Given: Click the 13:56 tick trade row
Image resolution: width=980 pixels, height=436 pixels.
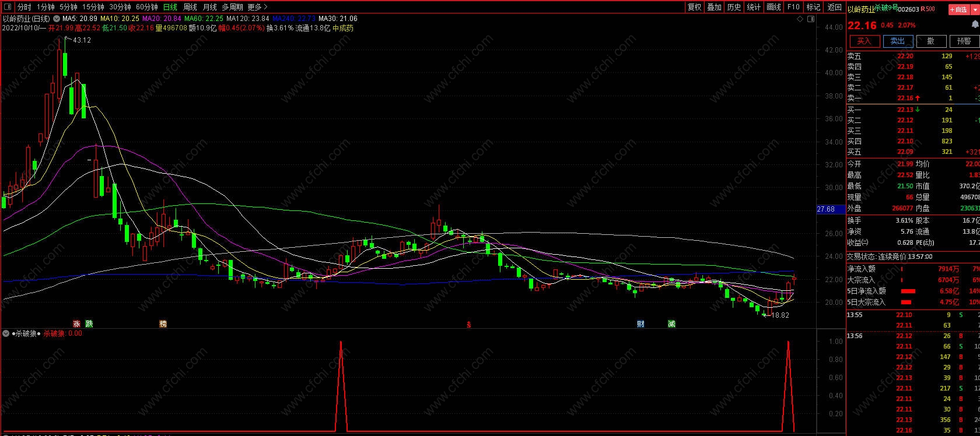Looking at the screenshot, I should click(913, 336).
